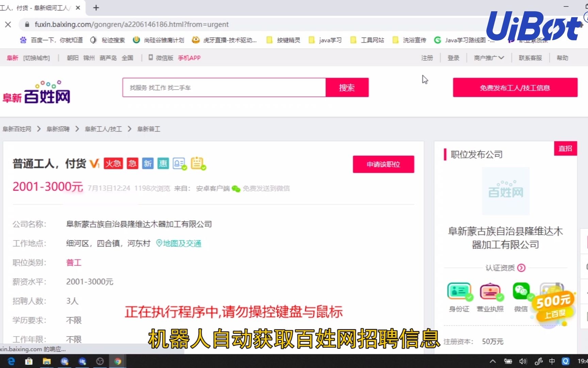
Task: Go to 阜新招聘 breadcrumb
Action: pos(58,129)
